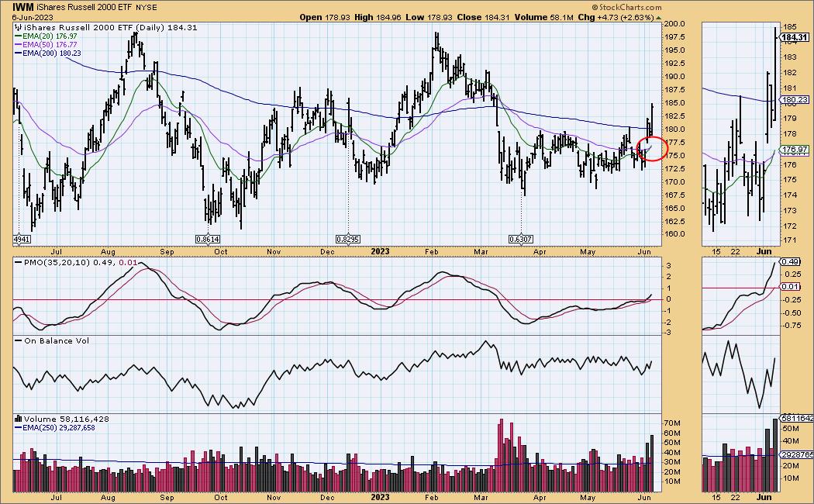Screen dimensions: 814x504
Task: Select the NYSE exchange label
Action: point(146,8)
